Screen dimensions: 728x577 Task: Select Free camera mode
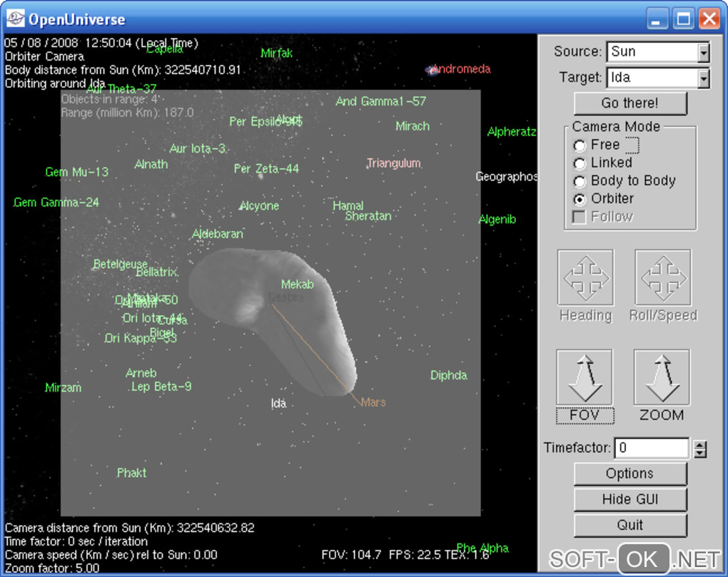pyautogui.click(x=579, y=145)
